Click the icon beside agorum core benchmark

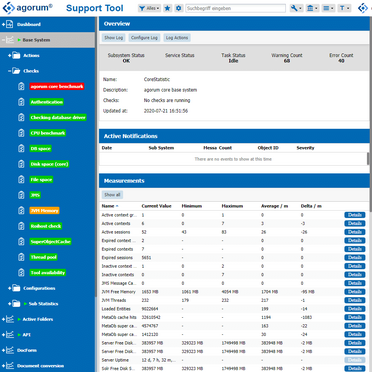21,87
